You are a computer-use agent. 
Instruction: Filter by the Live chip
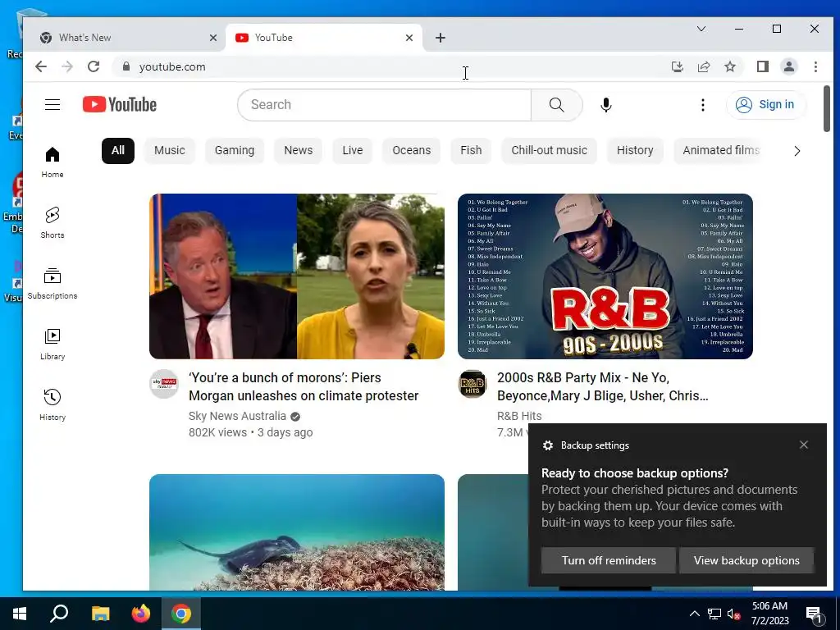point(353,151)
